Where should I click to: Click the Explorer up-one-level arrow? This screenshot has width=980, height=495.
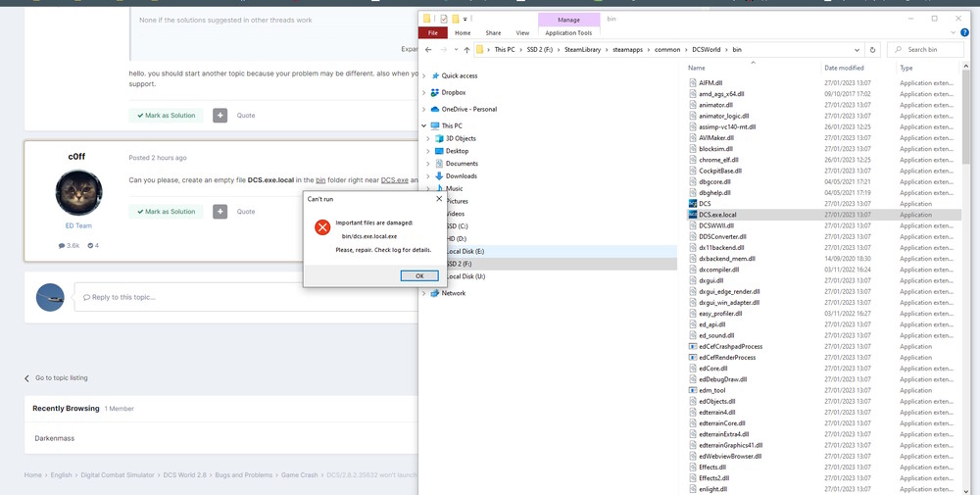tap(466, 50)
